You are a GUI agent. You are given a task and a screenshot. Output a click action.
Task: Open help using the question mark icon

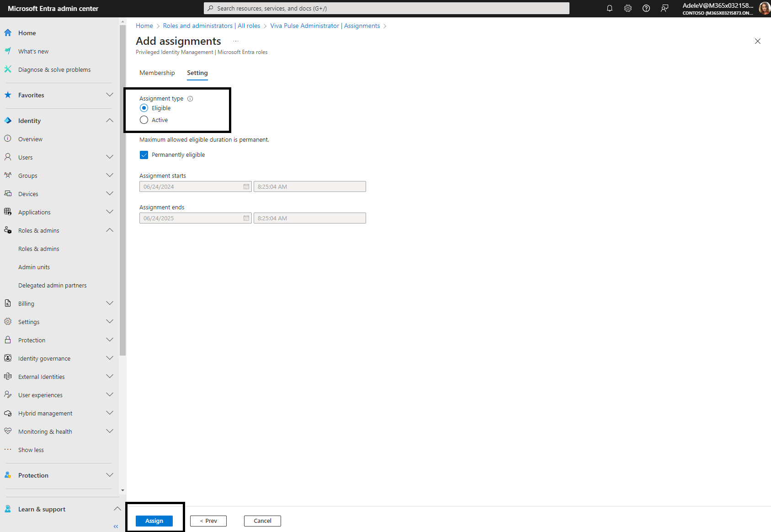[646, 8]
